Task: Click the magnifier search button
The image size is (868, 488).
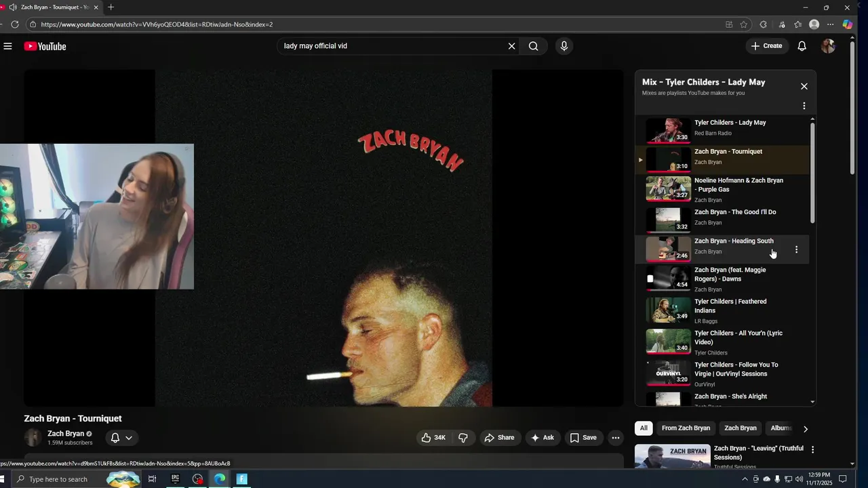Action: pyautogui.click(x=534, y=46)
